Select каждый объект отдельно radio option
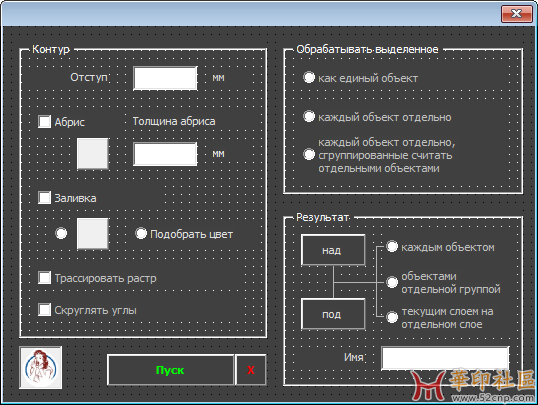This screenshot has width=538, height=405. click(309, 117)
